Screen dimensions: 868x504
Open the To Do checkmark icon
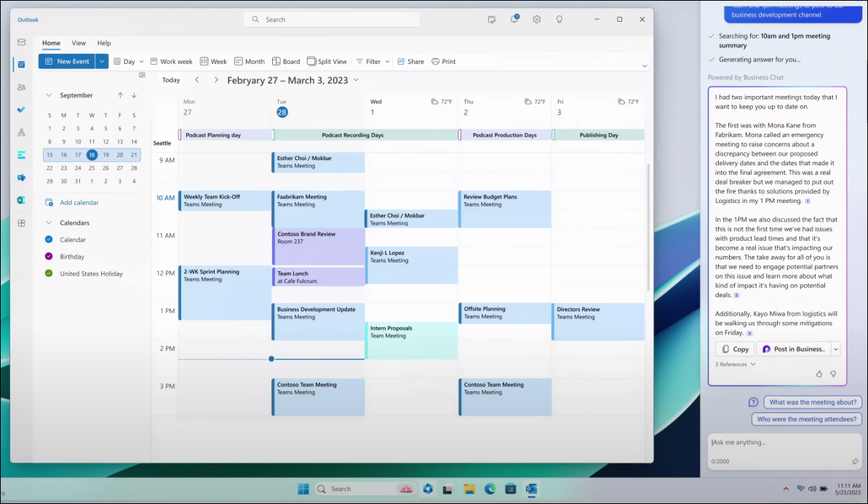(21, 110)
